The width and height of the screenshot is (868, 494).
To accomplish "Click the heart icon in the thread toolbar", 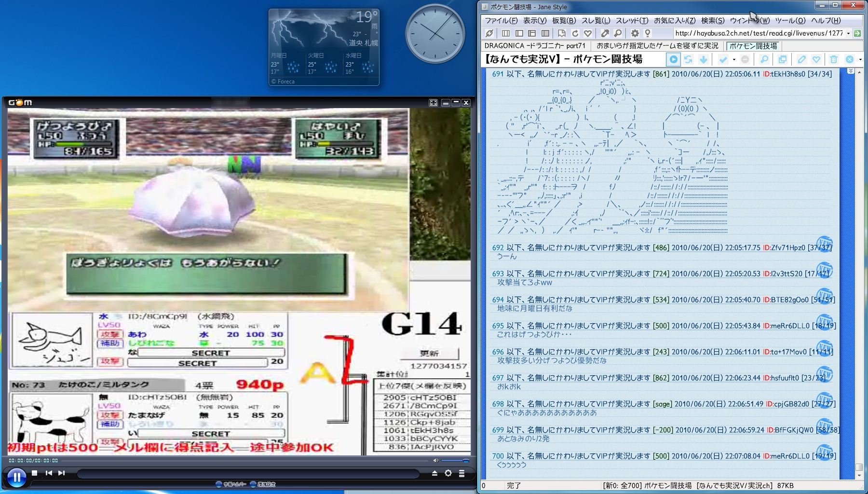I will (x=816, y=59).
